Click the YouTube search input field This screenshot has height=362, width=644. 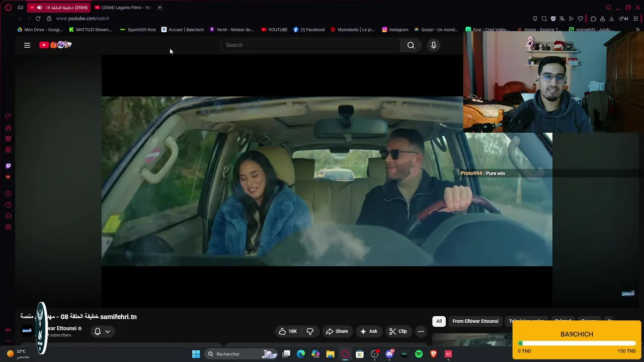click(310, 45)
